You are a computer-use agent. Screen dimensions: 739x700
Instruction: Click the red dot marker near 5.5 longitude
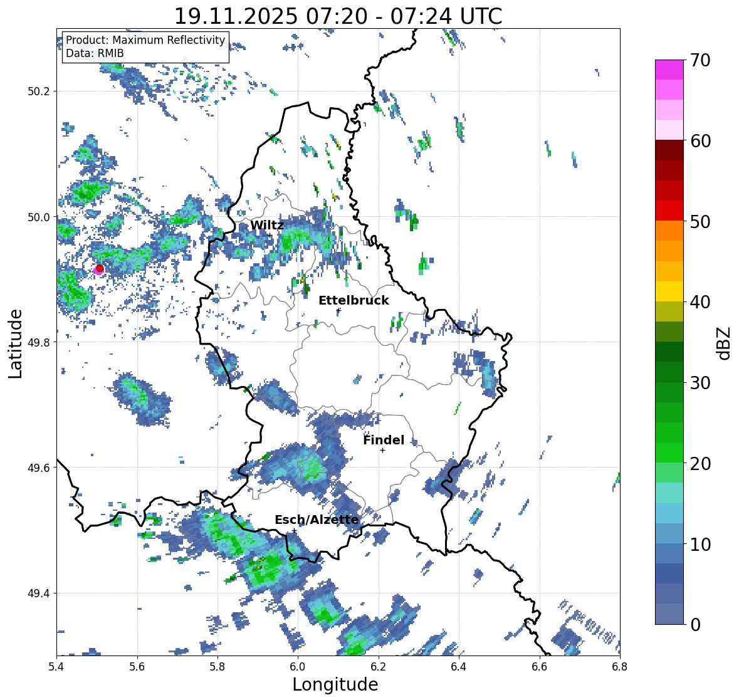point(100,268)
